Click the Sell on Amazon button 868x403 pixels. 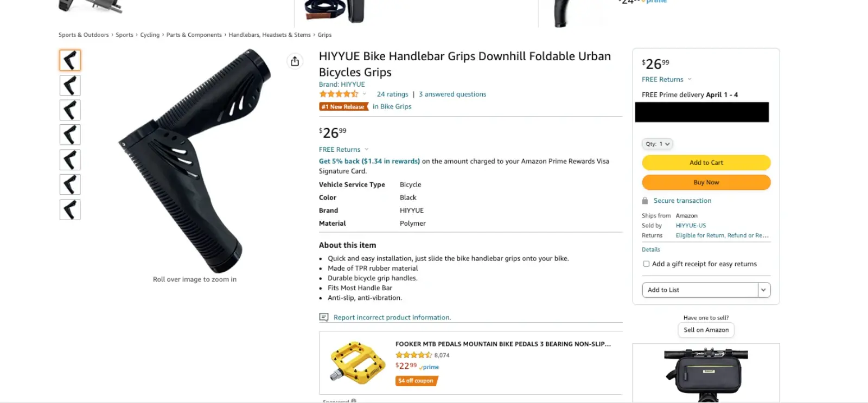click(706, 330)
